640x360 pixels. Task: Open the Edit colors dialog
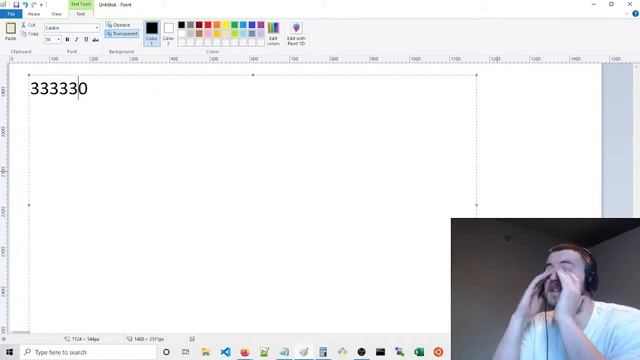(273, 33)
